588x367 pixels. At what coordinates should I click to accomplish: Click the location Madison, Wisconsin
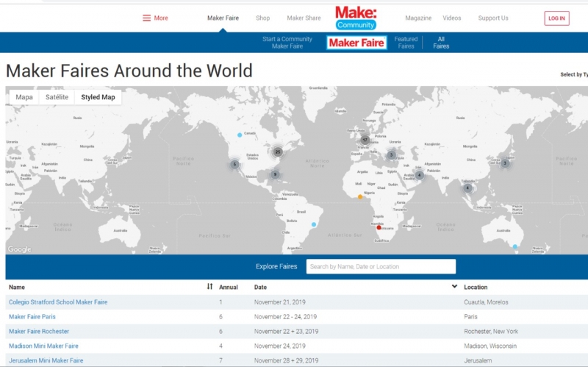point(490,346)
